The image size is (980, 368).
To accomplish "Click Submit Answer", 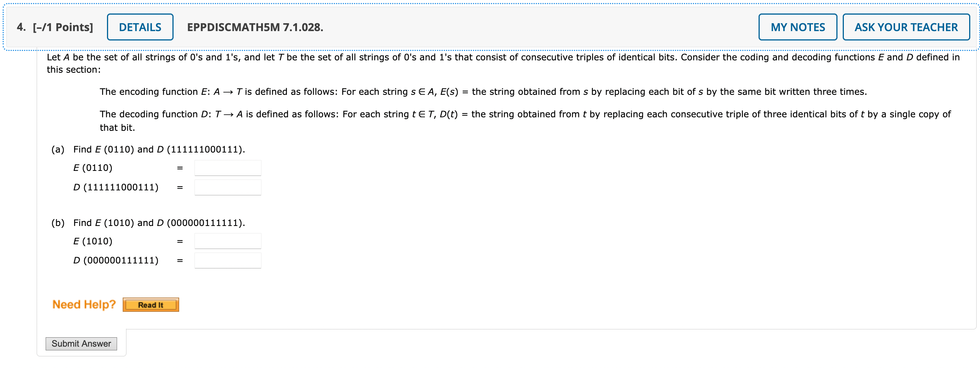I will (x=81, y=343).
